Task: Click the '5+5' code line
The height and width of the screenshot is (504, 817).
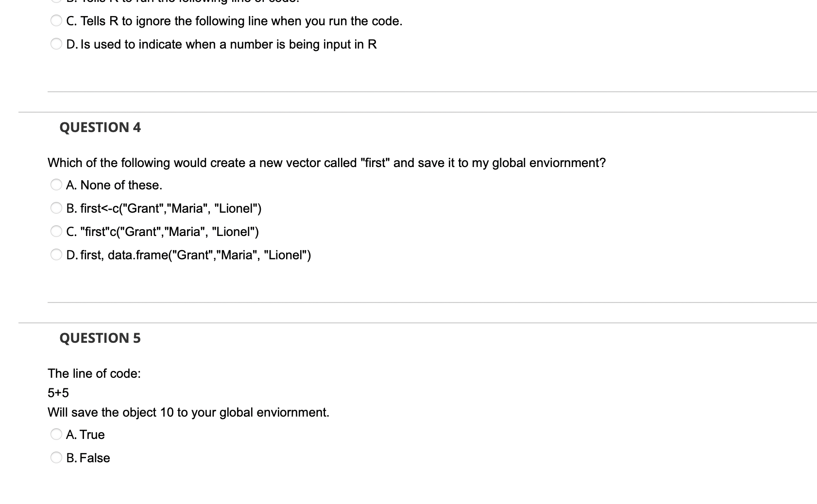Action: pyautogui.click(x=58, y=393)
